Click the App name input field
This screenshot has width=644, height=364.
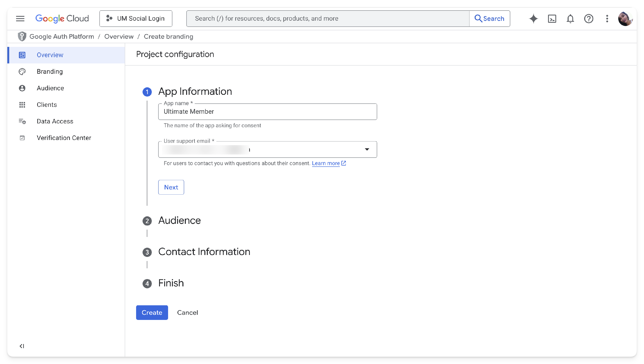267,112
